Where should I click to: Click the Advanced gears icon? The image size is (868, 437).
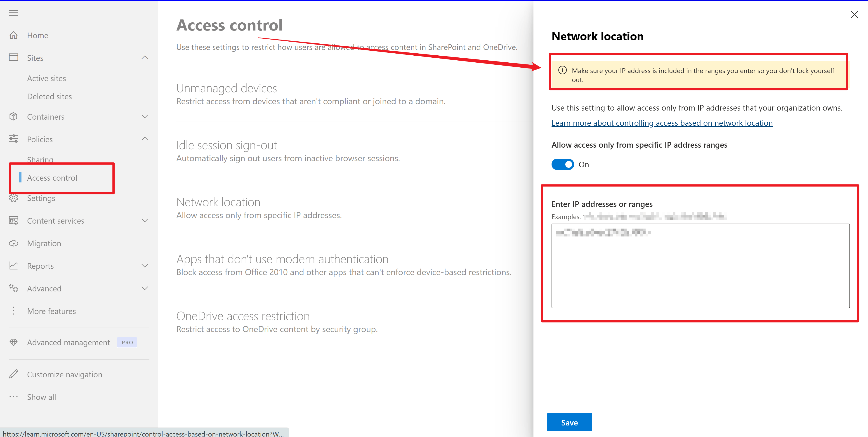14,288
